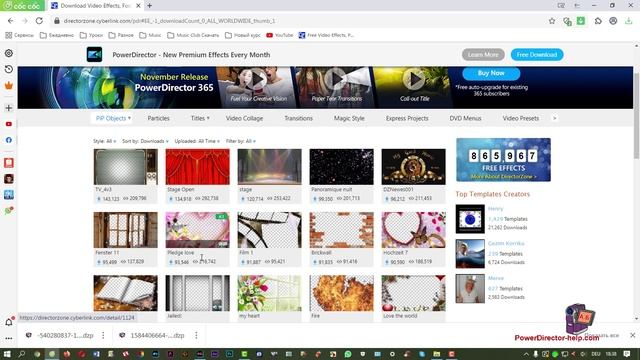Switch to the Magic Style category
This screenshot has height=360, width=640.
click(x=349, y=118)
